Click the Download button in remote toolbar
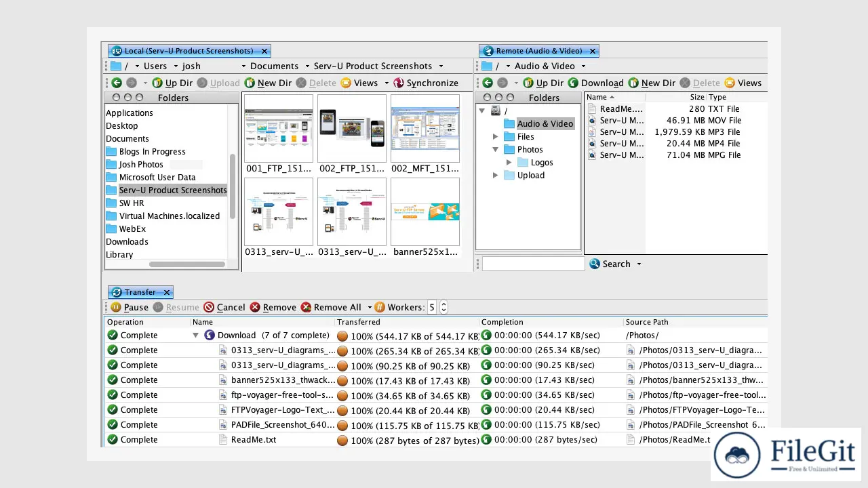The width and height of the screenshot is (868, 488). coord(595,83)
